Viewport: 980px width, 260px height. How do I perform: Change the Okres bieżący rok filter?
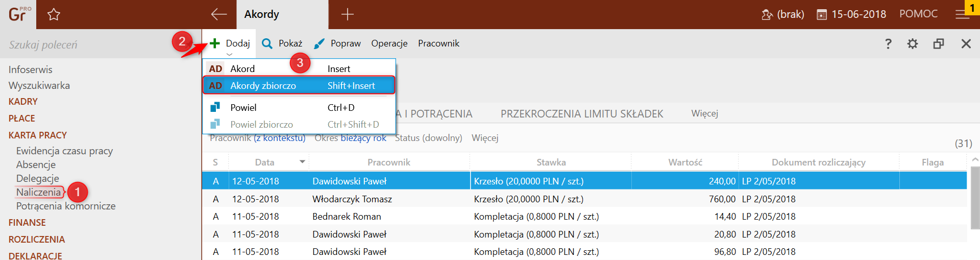coord(351,138)
